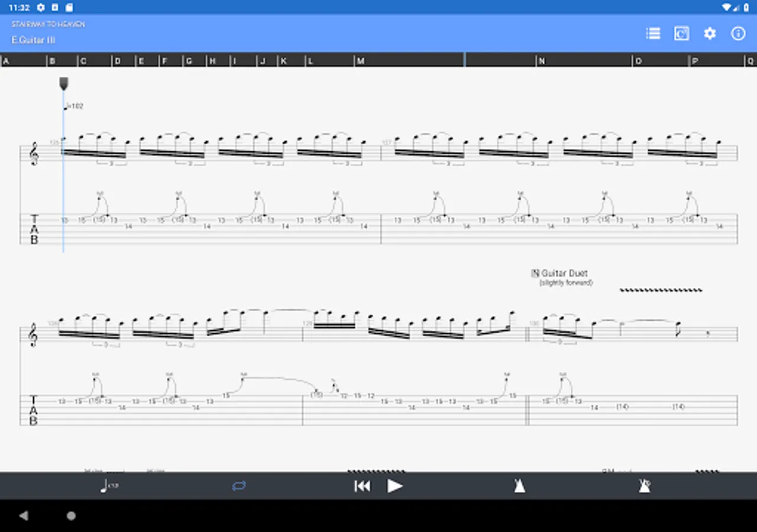The image size is (757, 532).
Task: Toggle the loop playback icon
Action: click(x=239, y=486)
